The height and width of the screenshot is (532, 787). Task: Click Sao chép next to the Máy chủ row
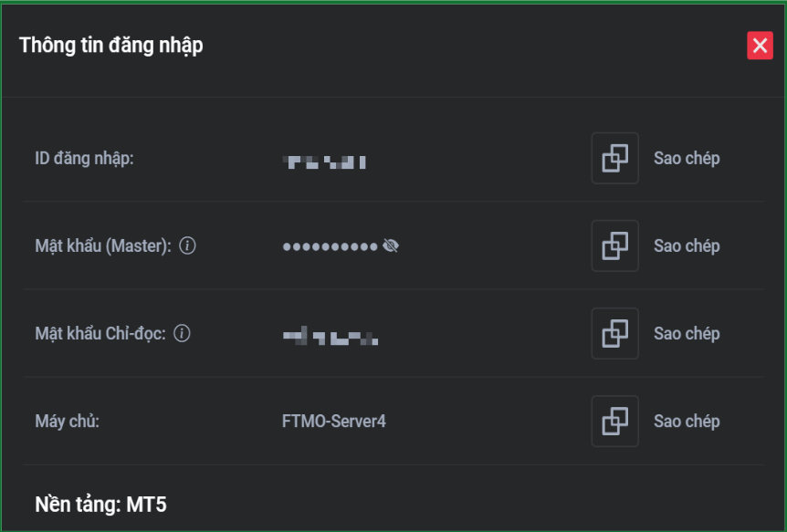coord(687,422)
